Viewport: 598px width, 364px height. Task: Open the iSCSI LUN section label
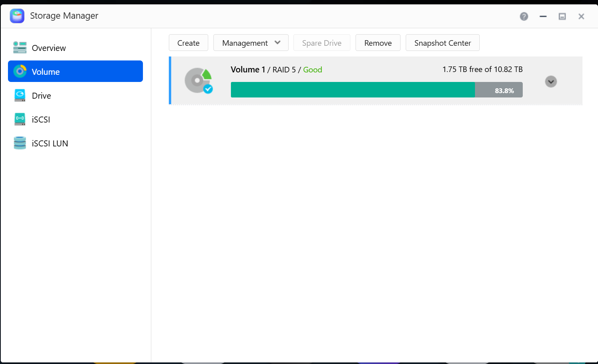[50, 144]
